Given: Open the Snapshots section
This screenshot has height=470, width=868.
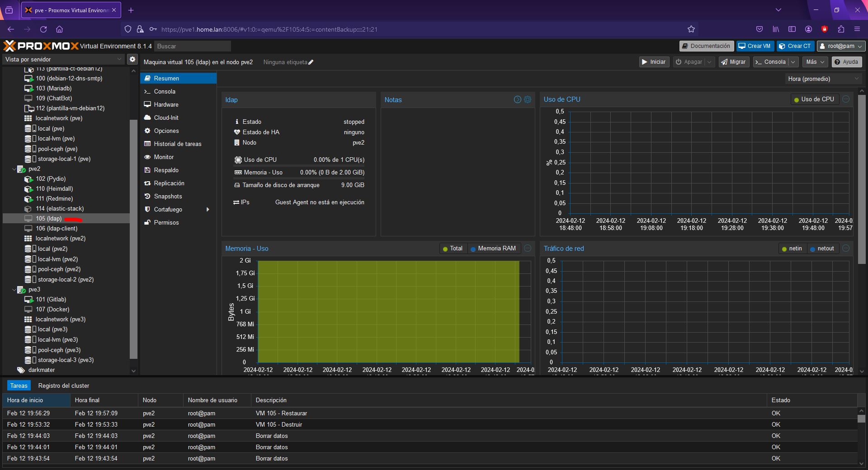Looking at the screenshot, I should (x=178, y=196).
